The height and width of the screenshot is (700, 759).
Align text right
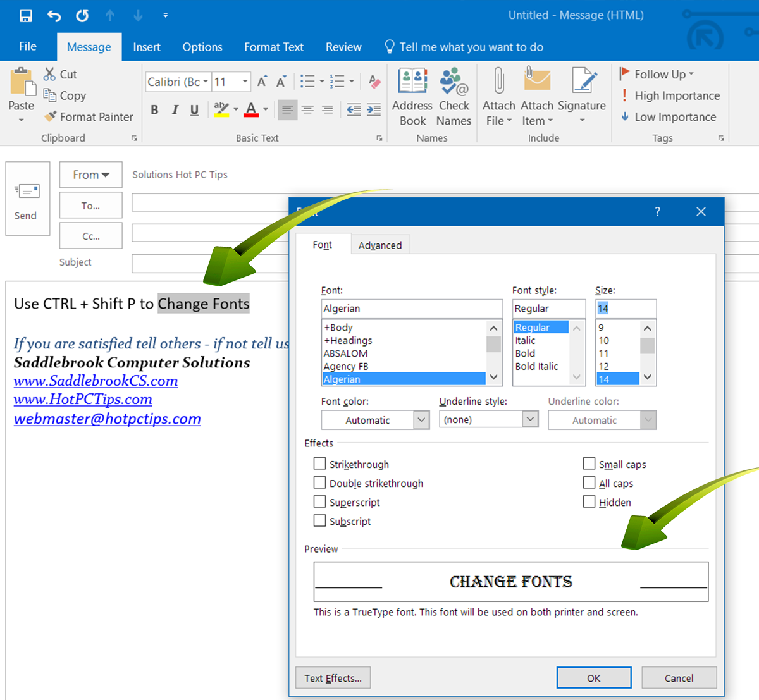click(327, 110)
